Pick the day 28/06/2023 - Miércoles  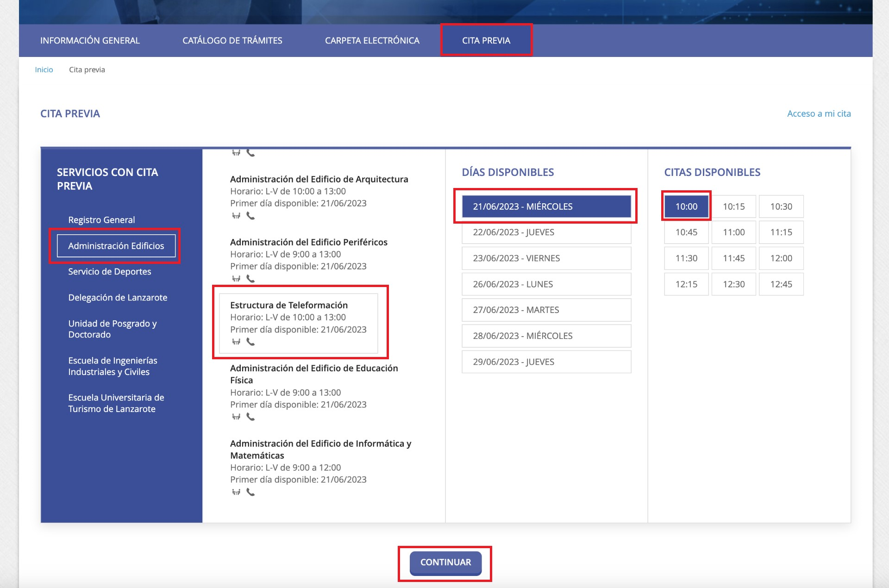coord(546,336)
